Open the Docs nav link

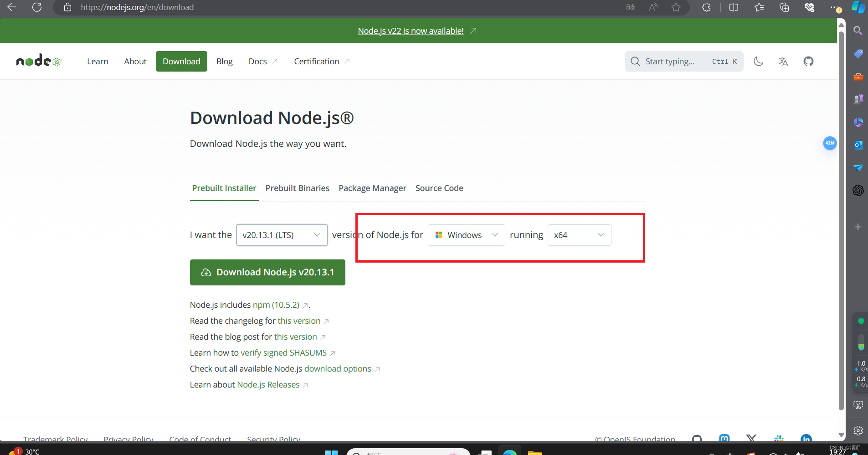(x=263, y=61)
